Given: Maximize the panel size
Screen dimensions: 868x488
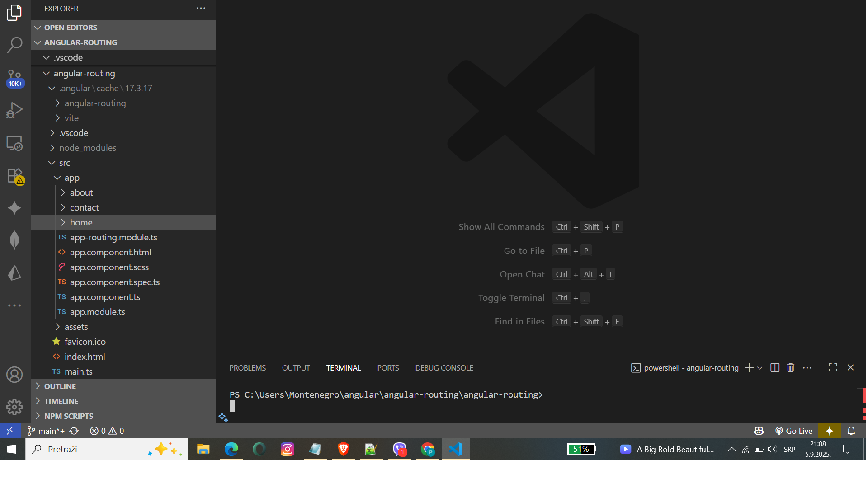Looking at the screenshot, I should tap(833, 368).
